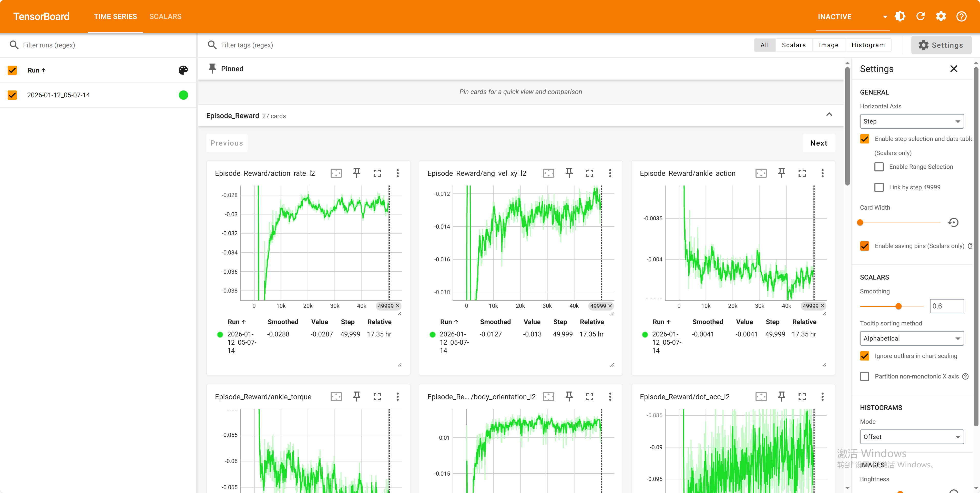Open more options menu for ankle_torque card

397,397
